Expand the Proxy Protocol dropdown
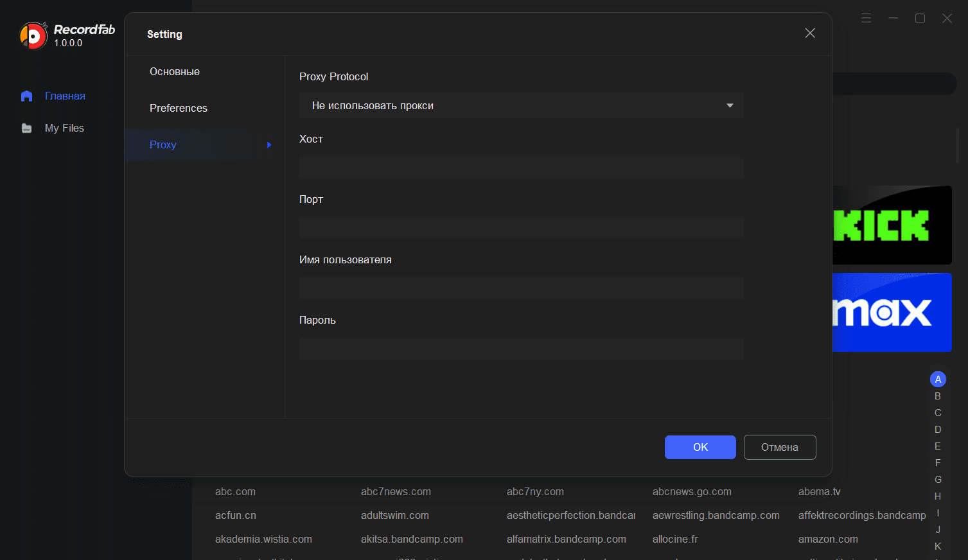The height and width of the screenshot is (560, 968). pyautogui.click(x=521, y=106)
